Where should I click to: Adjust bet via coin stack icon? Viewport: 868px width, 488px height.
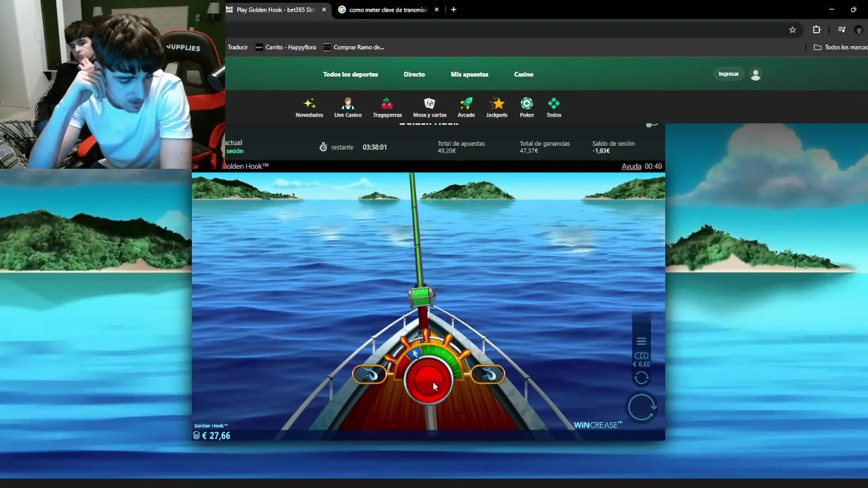pyautogui.click(x=642, y=356)
